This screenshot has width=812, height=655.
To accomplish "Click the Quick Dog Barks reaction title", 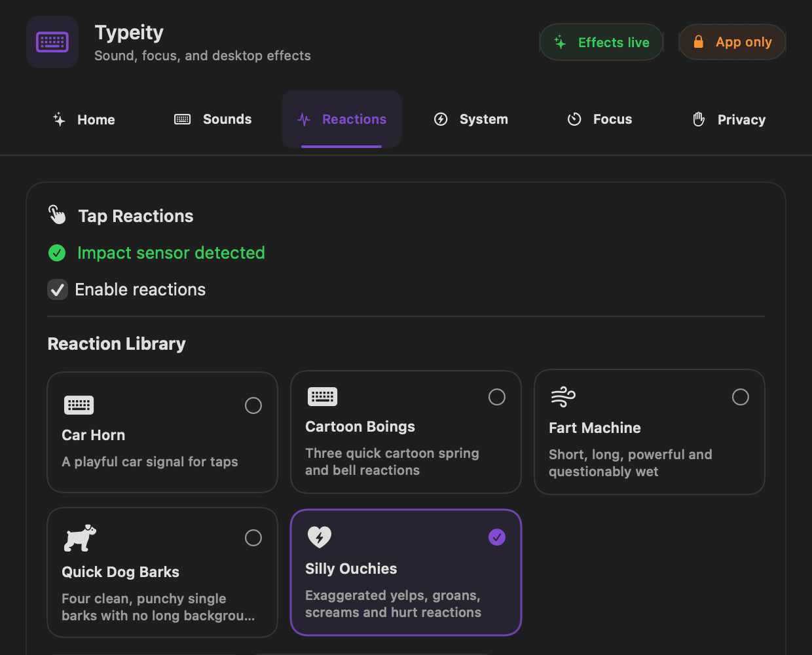I will tap(120, 572).
